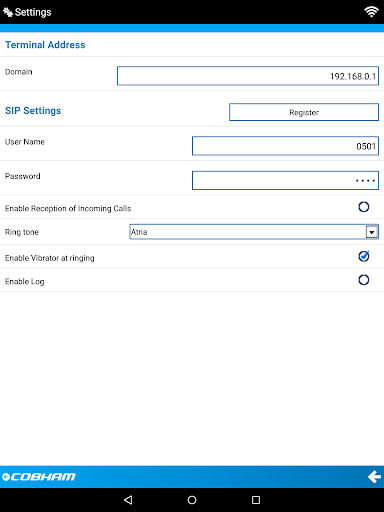Tap the Ring tone label
Viewport: 384px width, 512px height.
coord(22,232)
